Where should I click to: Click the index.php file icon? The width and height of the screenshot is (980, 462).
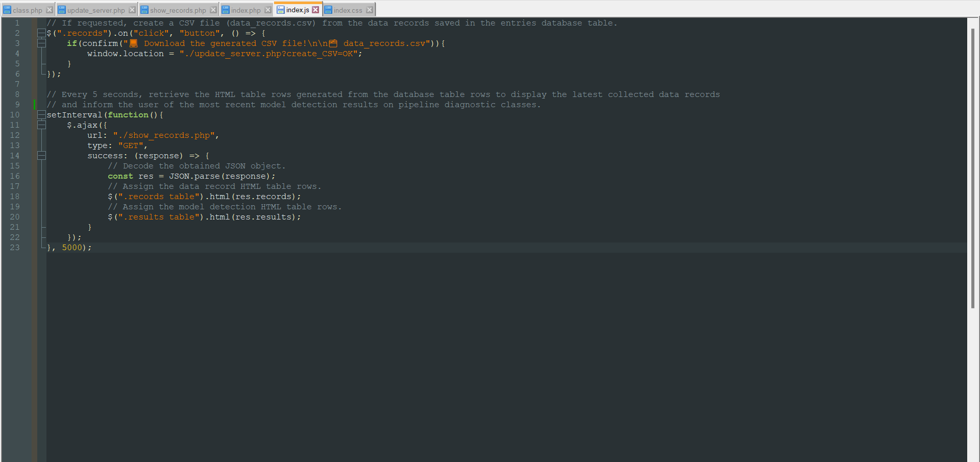pyautogui.click(x=225, y=9)
